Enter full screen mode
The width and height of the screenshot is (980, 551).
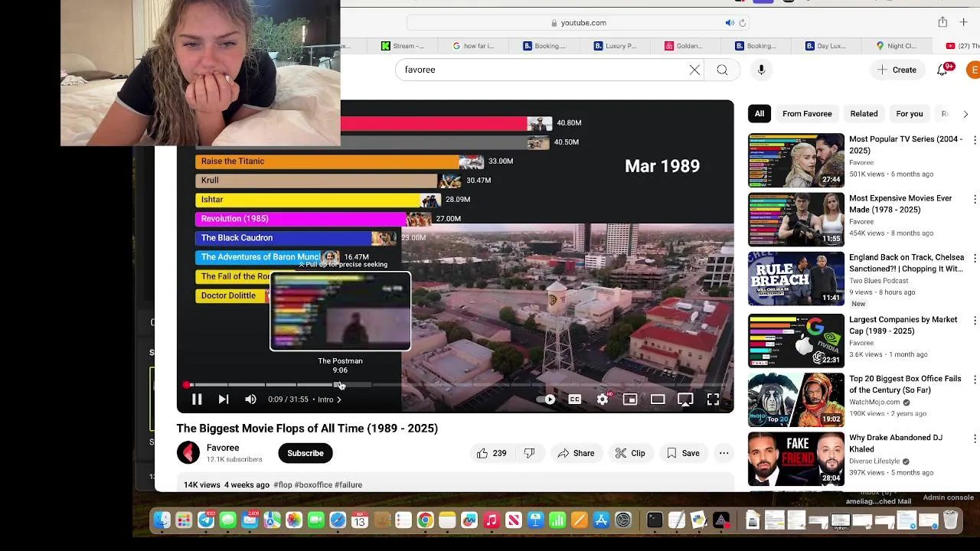(713, 399)
